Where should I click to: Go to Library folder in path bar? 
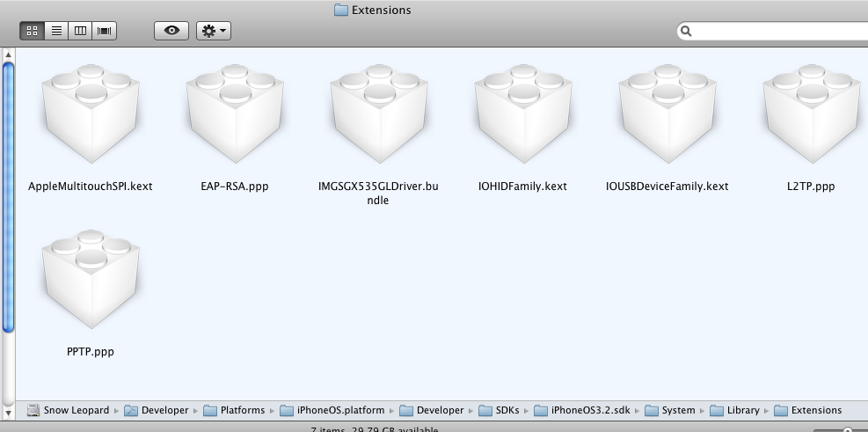734,410
